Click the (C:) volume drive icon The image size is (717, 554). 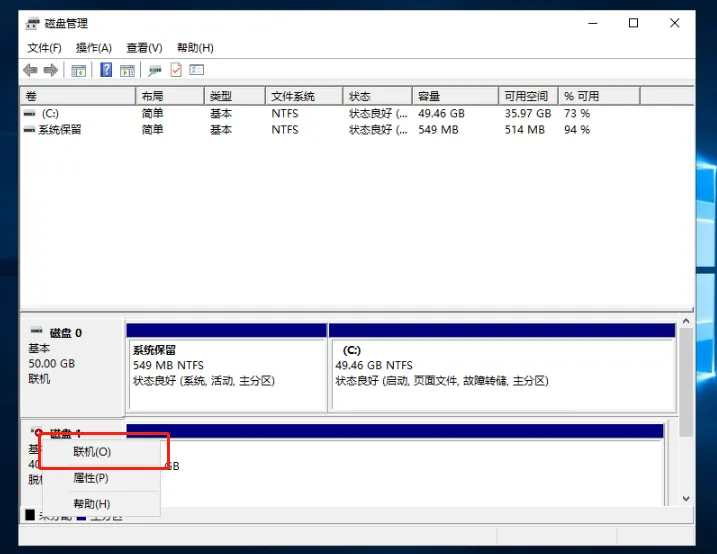tap(29, 113)
